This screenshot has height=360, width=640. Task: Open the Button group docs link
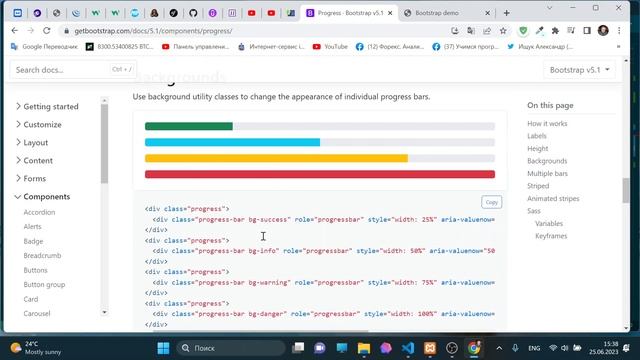[x=44, y=284]
